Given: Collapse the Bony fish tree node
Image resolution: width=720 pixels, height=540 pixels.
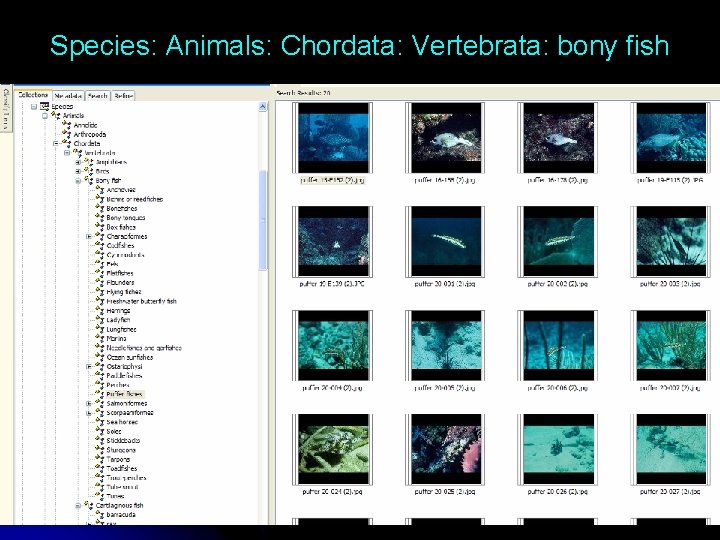Looking at the screenshot, I should pos(78,180).
